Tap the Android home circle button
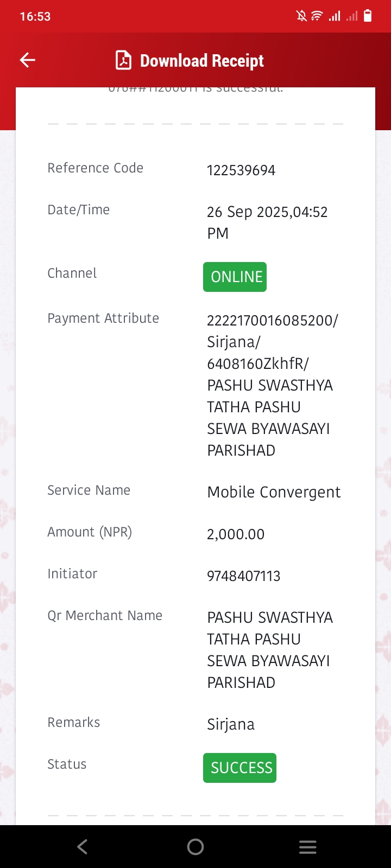391x868 pixels. coord(195,847)
